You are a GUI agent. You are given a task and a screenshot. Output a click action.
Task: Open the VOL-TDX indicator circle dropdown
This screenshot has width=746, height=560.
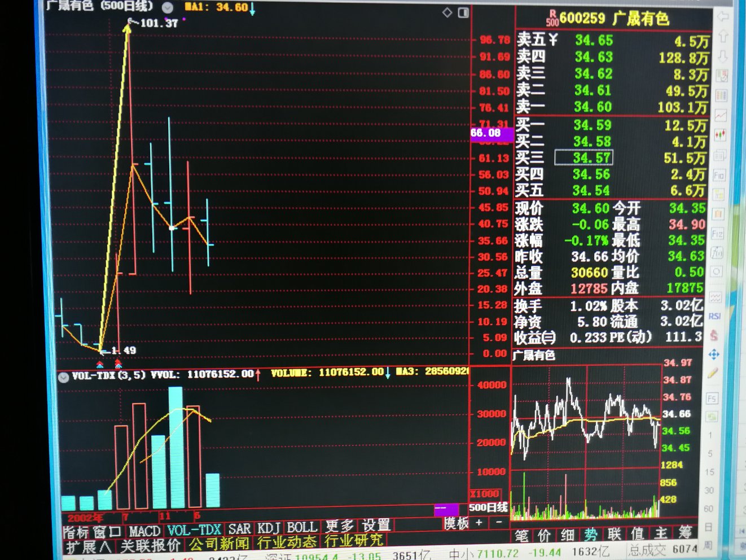[x=64, y=377]
